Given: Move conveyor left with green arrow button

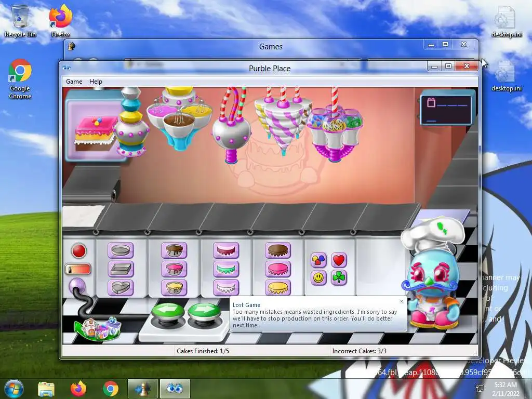Looking at the screenshot, I should click(168, 312).
